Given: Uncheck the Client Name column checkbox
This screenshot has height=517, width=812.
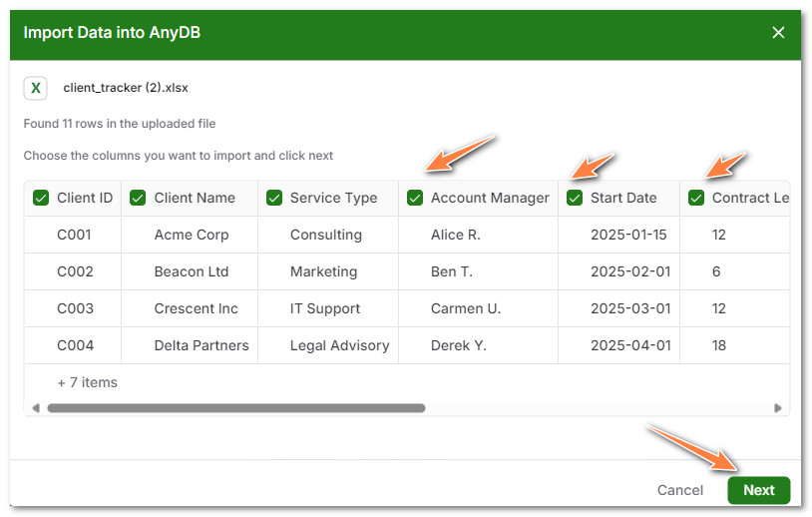Looking at the screenshot, I should pyautogui.click(x=138, y=198).
